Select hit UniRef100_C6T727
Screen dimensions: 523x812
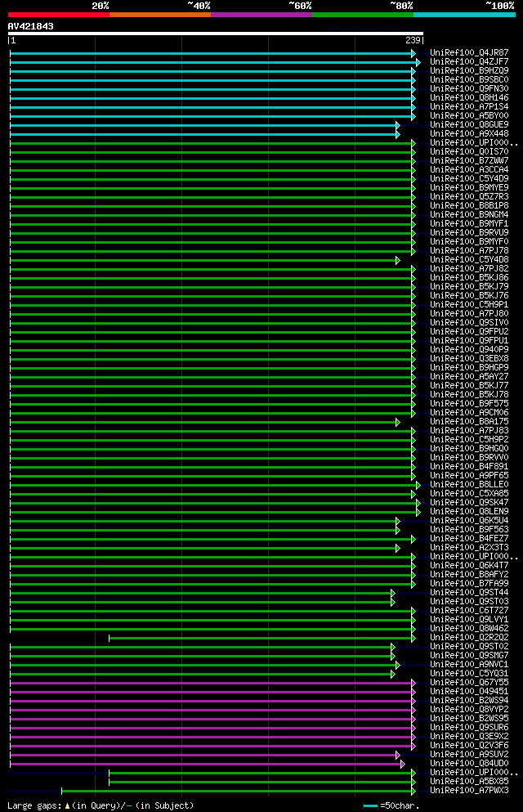469,611
